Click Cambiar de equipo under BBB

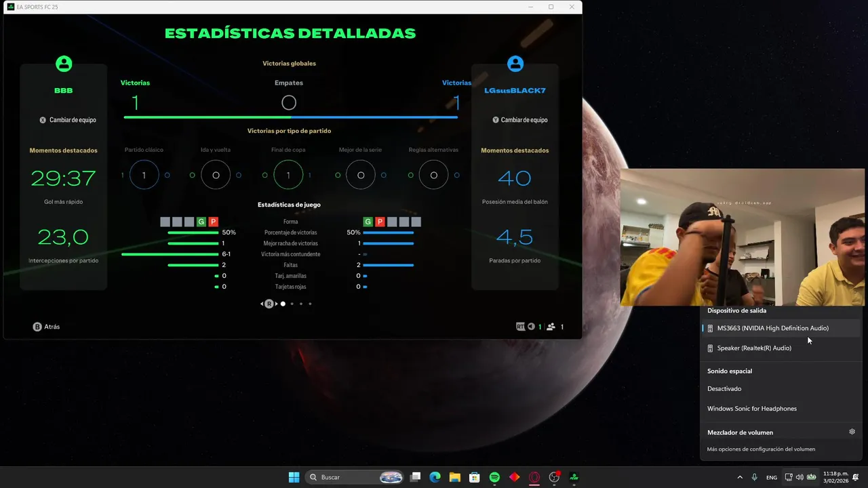73,120
